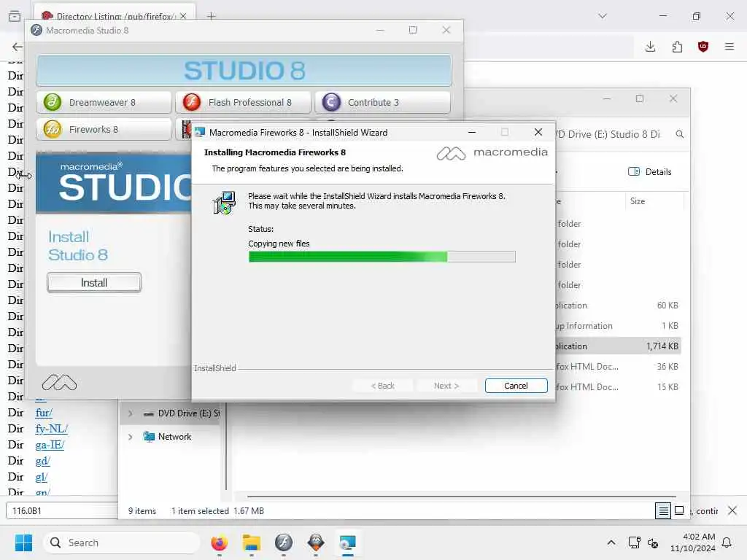Open Firefox downloads panel

[x=650, y=47]
